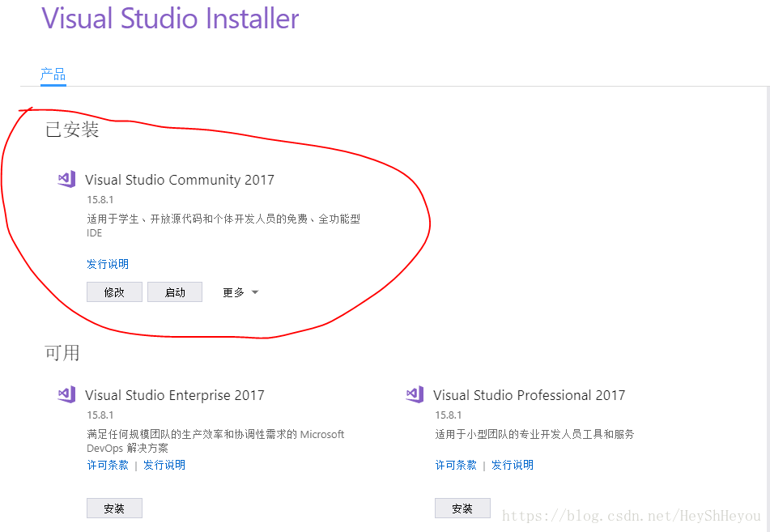Click 安装 button for Professional 2017
770x532 pixels.
462,509
